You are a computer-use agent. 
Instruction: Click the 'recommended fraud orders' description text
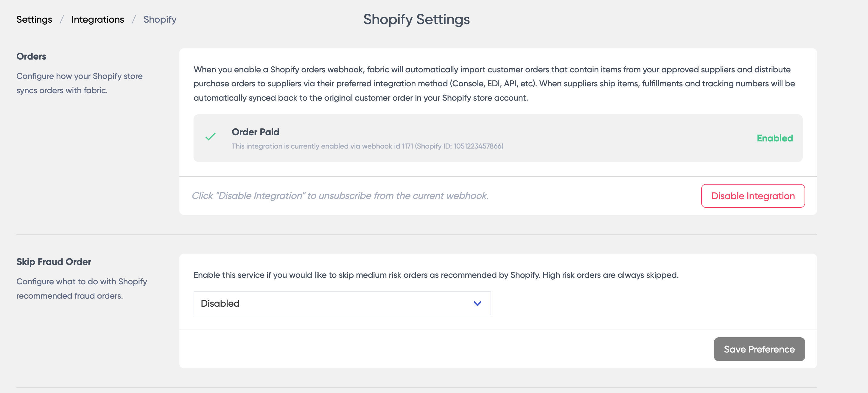[69, 296]
